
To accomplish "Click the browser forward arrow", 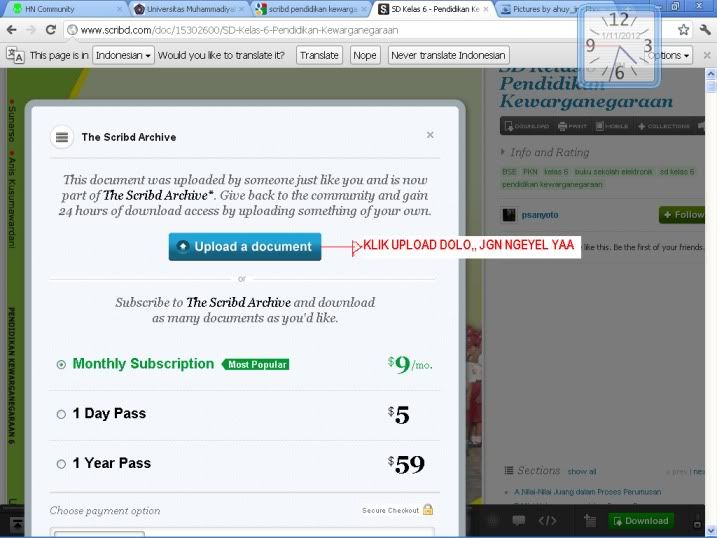I will 31,30.
